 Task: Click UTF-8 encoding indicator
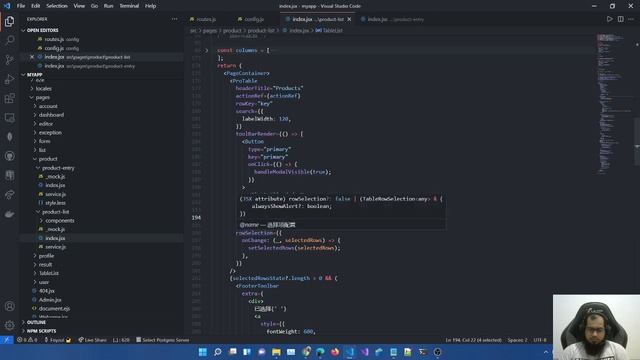[540, 340]
